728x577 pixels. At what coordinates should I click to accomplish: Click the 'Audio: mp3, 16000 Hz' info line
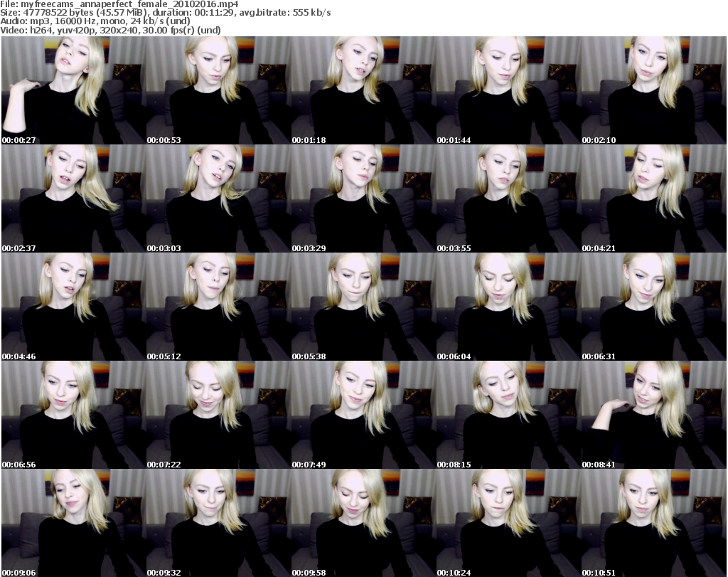[x=95, y=21]
